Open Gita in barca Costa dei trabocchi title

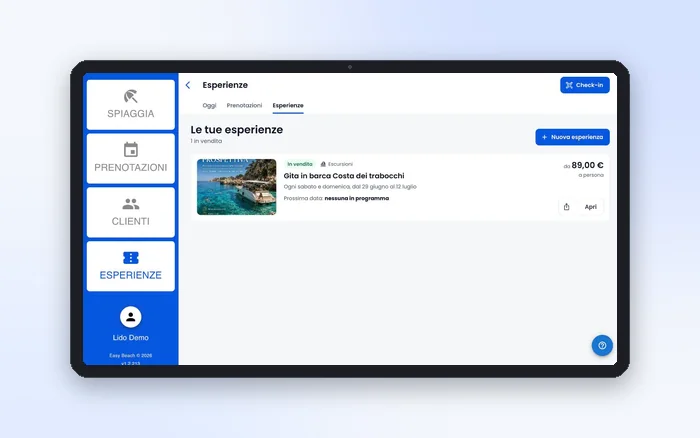(x=344, y=176)
